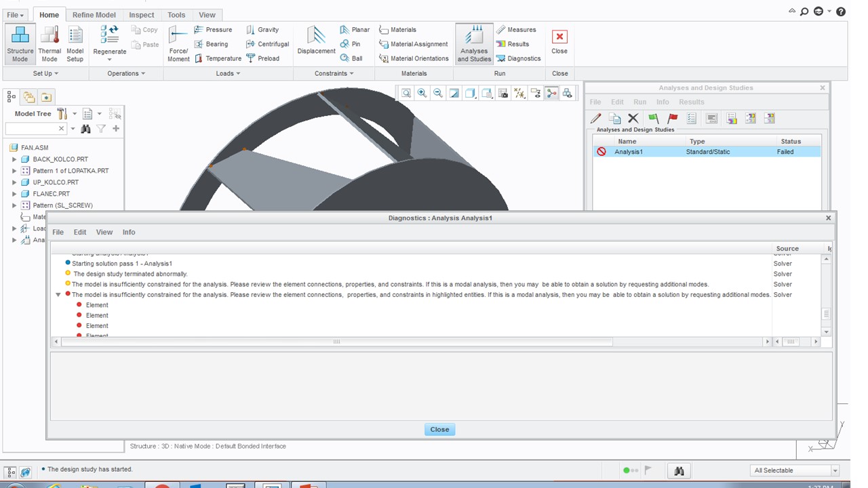Open Diagnostics window View menu

click(104, 232)
